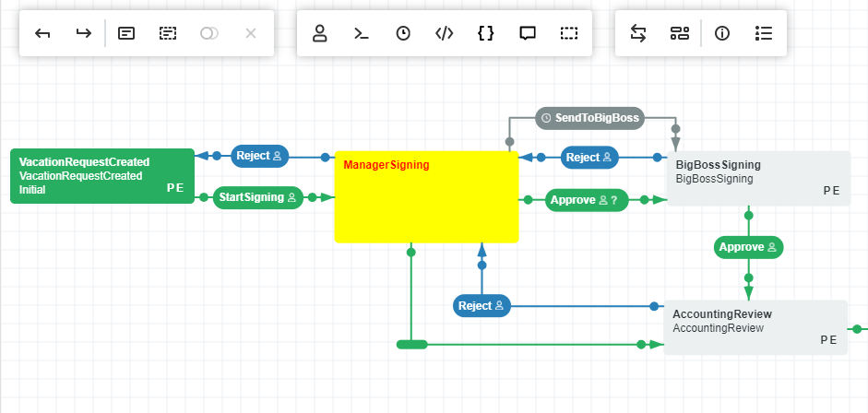Open the curly braces parameters icon
The image size is (868, 413).
485,34
